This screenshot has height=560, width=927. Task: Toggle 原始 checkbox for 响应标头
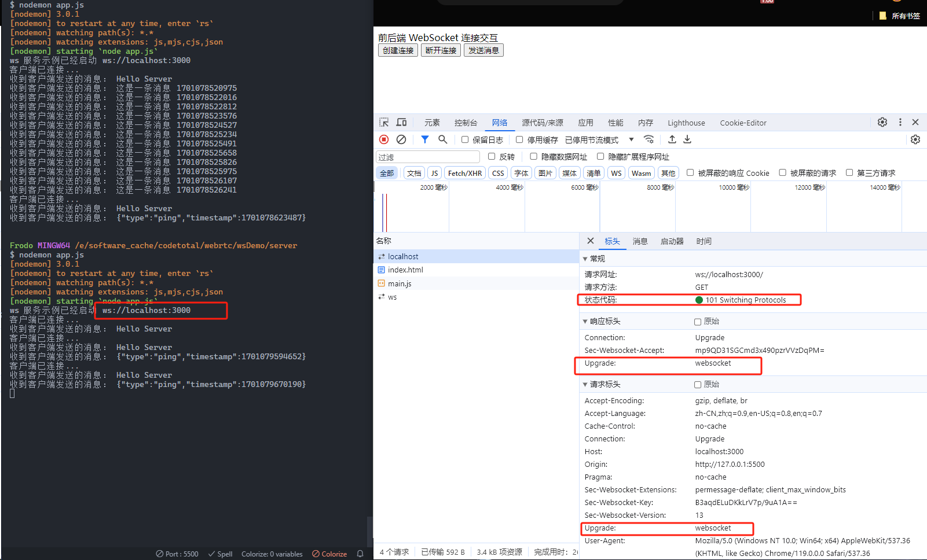coord(698,322)
